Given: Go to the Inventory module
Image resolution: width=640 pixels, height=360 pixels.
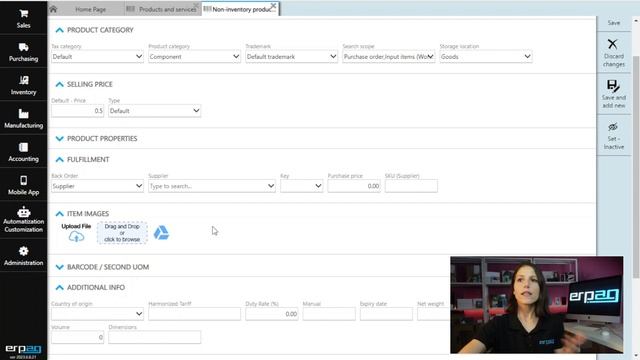Looking at the screenshot, I should coord(23,85).
